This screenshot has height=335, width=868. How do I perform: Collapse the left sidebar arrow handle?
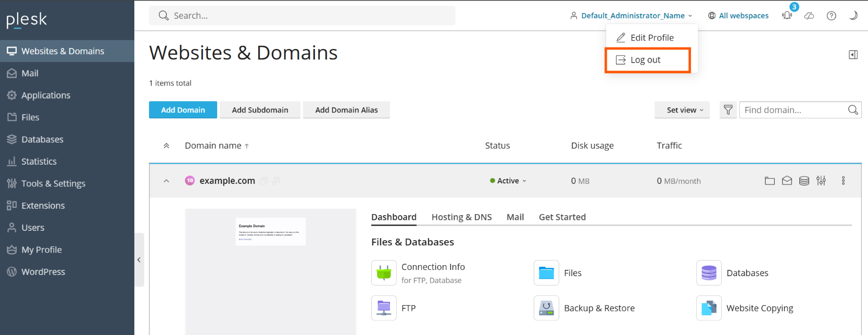139,259
